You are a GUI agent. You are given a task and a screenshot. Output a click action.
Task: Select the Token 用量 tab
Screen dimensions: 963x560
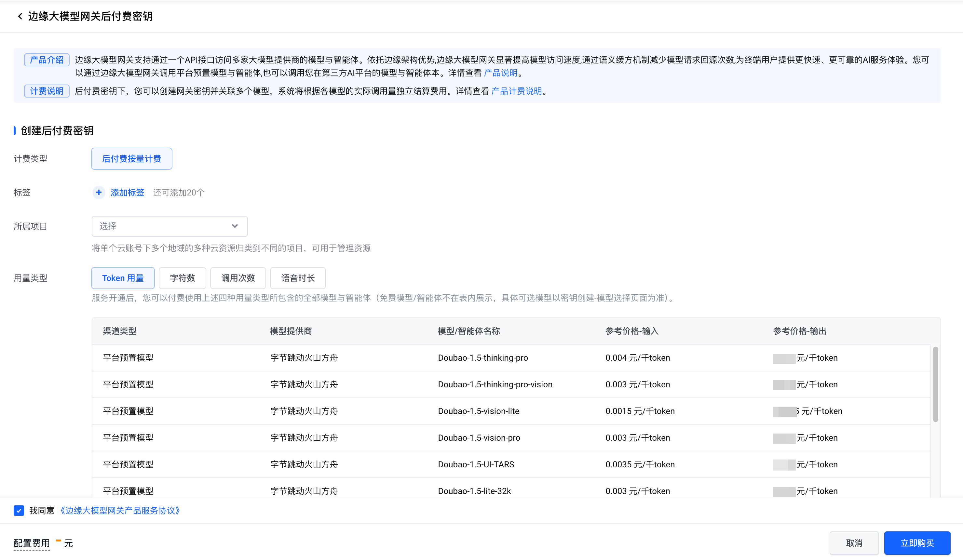coord(123,278)
